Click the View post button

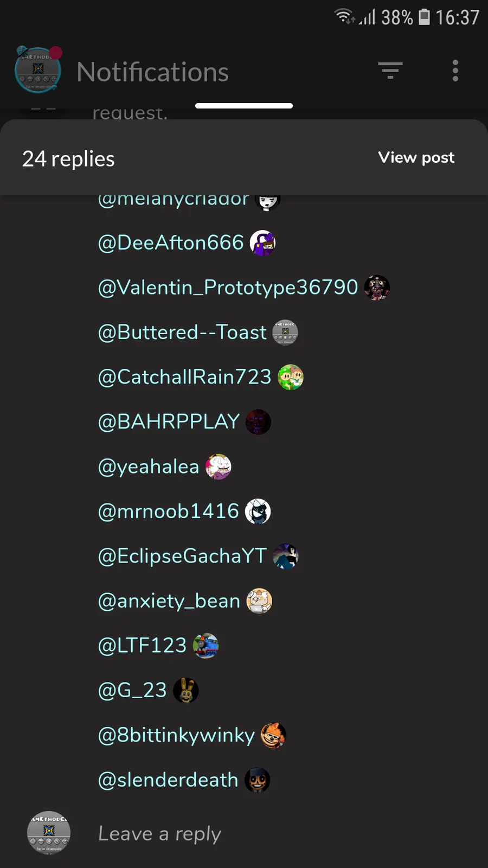point(416,157)
